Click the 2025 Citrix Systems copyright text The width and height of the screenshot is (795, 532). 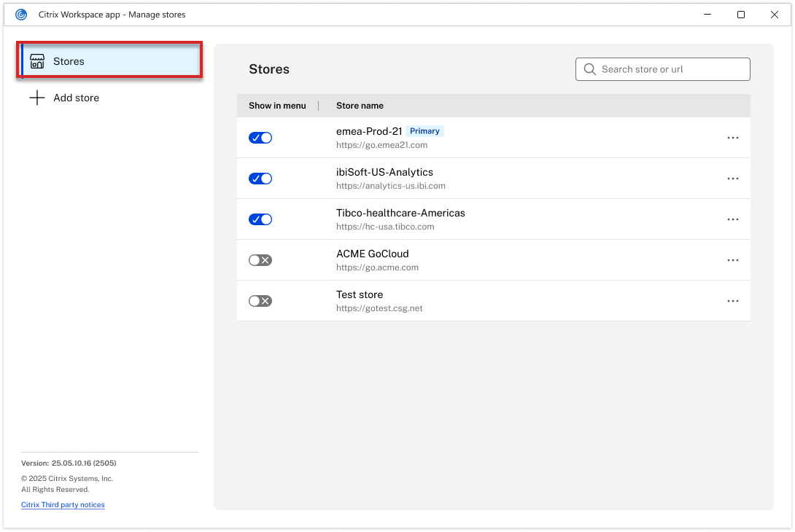coord(67,478)
